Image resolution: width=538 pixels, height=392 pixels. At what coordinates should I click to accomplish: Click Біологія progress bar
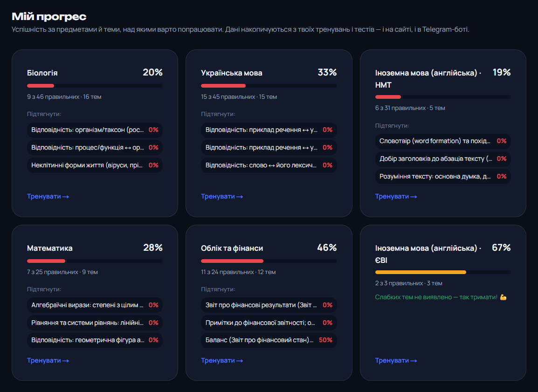(x=95, y=86)
